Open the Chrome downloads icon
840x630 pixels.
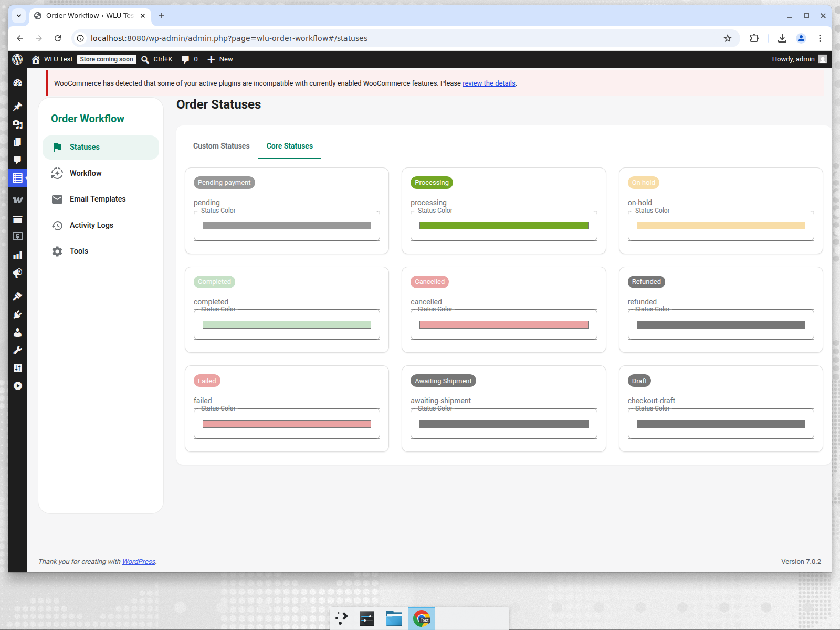782,38
